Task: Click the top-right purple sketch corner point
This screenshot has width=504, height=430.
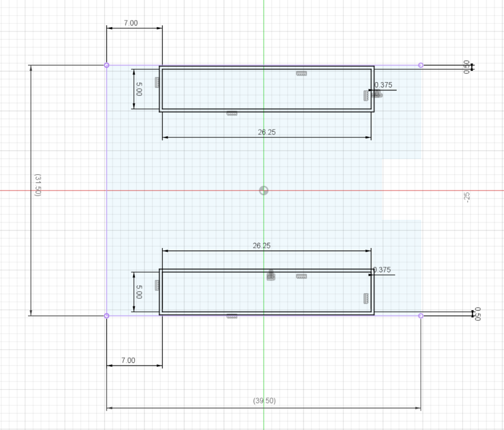Action: coord(421,66)
